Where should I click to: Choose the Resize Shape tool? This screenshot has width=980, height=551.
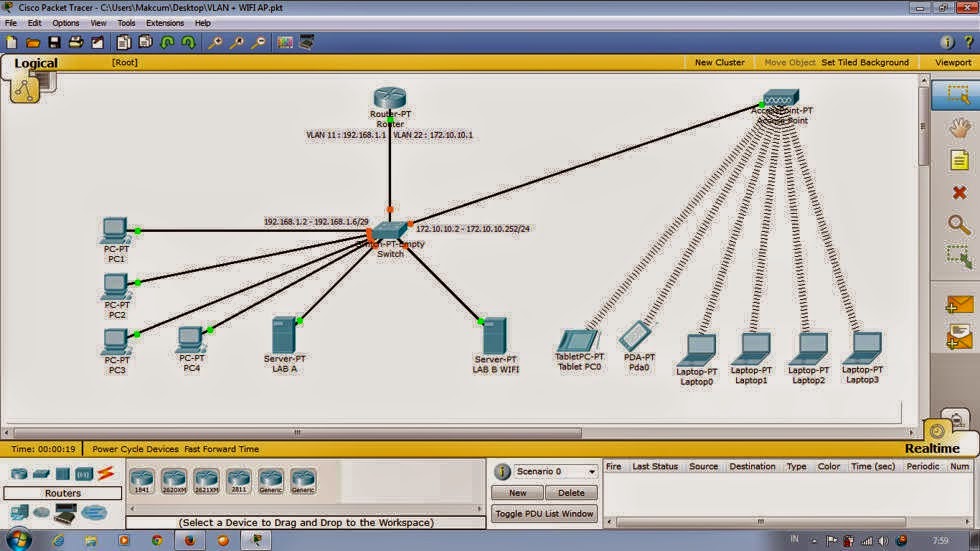(959, 257)
